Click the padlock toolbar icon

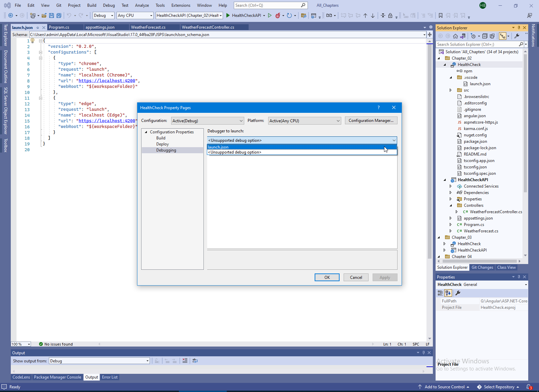[390, 15]
